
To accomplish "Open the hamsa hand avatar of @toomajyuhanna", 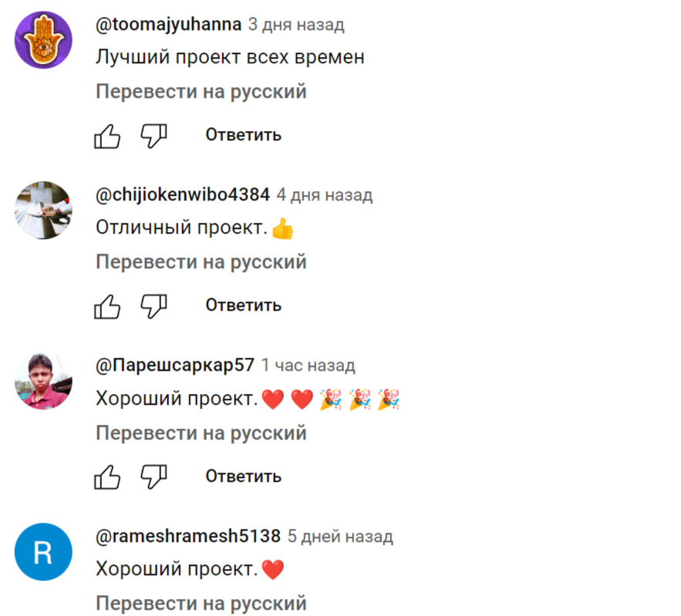I will pos(43,40).
